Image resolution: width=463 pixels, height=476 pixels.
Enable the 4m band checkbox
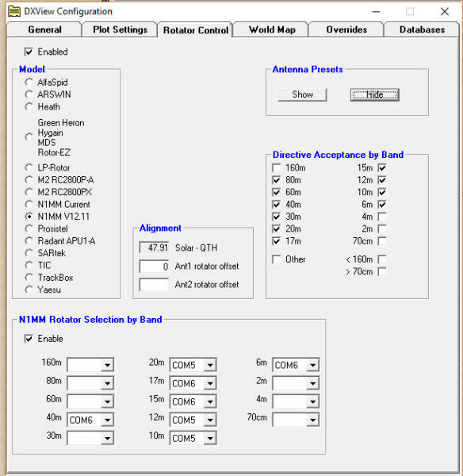(382, 217)
